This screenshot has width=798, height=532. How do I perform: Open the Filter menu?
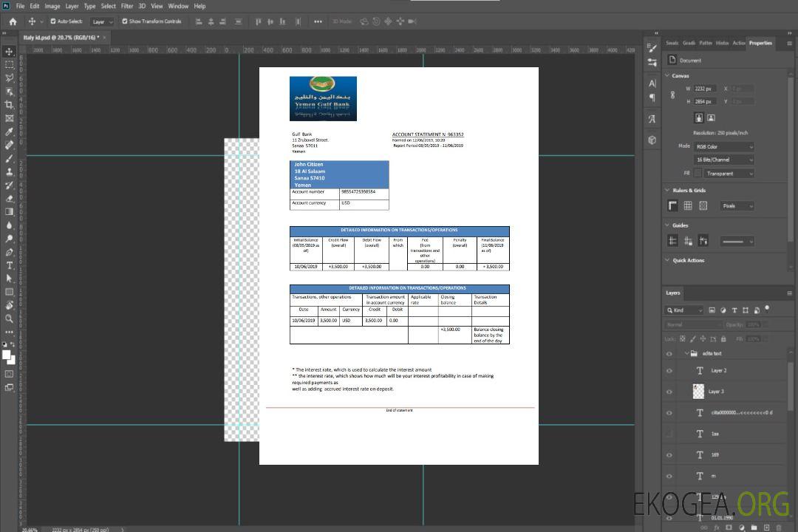pyautogui.click(x=127, y=6)
